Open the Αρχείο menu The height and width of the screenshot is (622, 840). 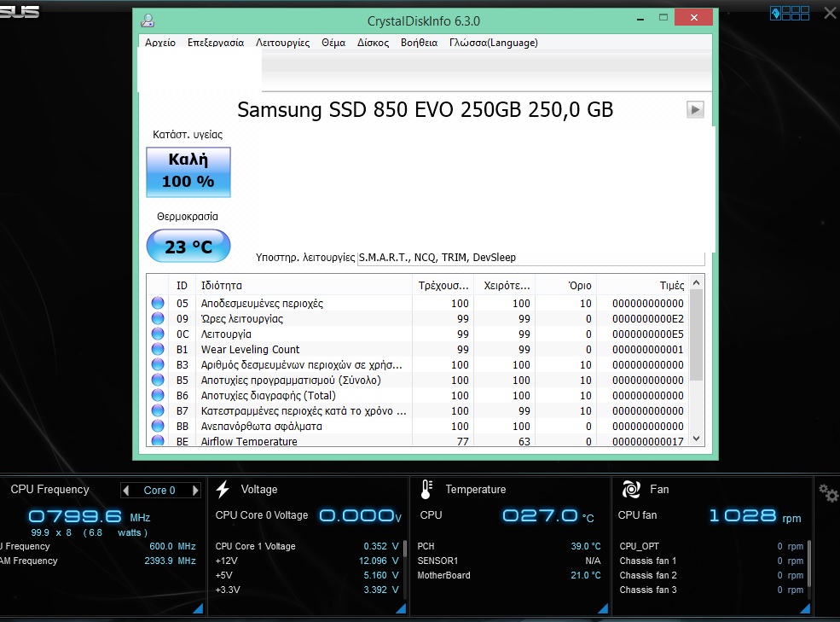pos(160,43)
